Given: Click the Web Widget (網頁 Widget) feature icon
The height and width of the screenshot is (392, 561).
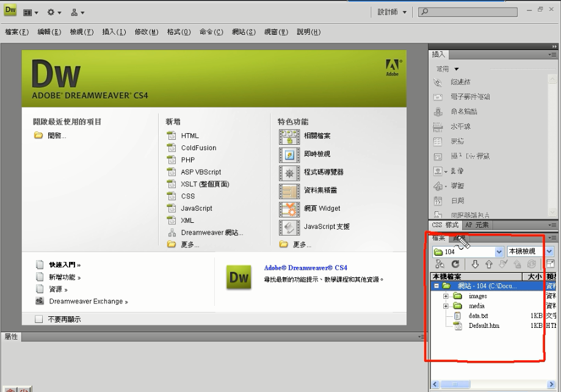Looking at the screenshot, I should pos(289,209).
